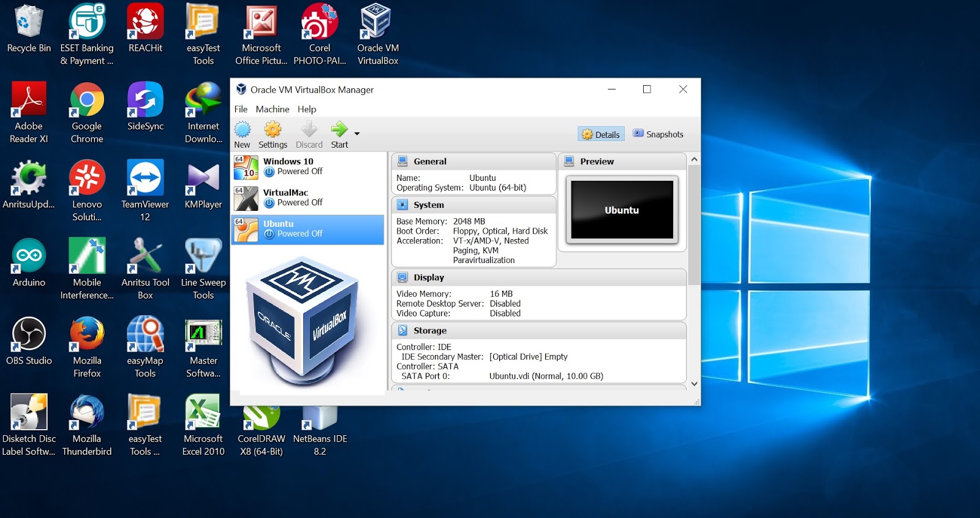This screenshot has width=980, height=518.
Task: Click the System section header
Action: [x=473, y=205]
